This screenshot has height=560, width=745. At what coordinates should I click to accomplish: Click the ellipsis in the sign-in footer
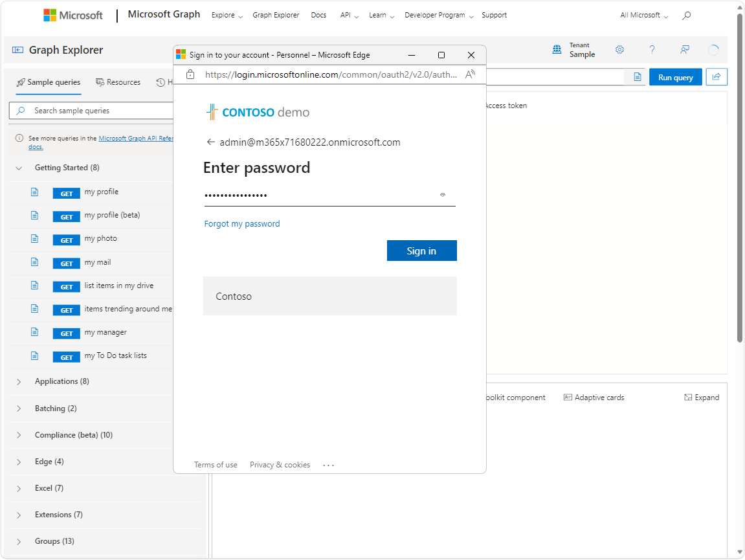328,465
